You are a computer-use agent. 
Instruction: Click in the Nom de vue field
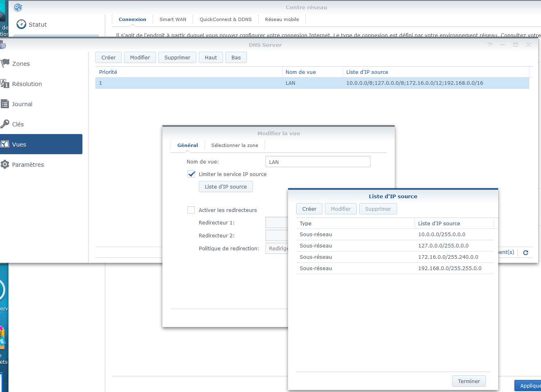pyautogui.click(x=318, y=162)
